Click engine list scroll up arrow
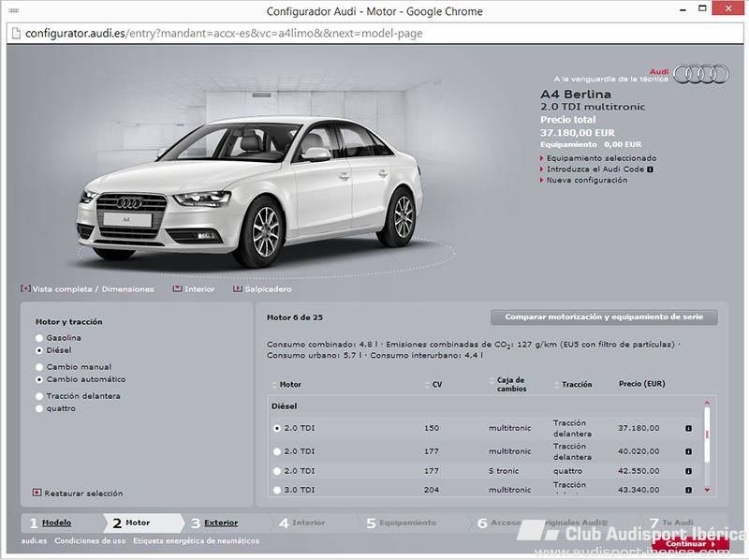The image size is (749, 560). (x=707, y=403)
